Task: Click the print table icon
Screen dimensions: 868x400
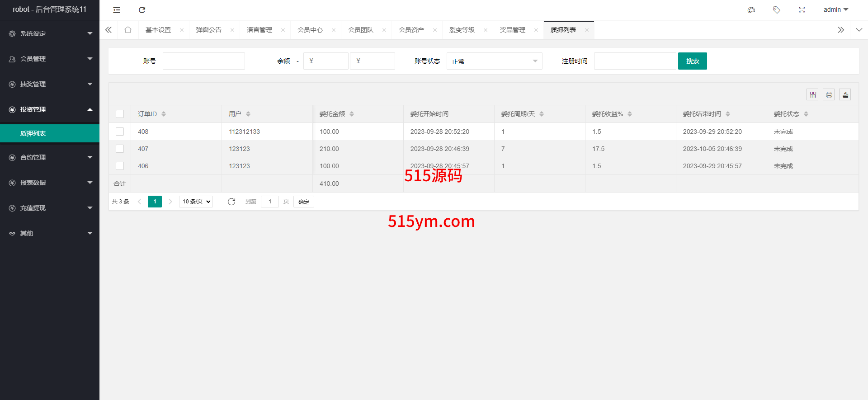Action: [829, 94]
